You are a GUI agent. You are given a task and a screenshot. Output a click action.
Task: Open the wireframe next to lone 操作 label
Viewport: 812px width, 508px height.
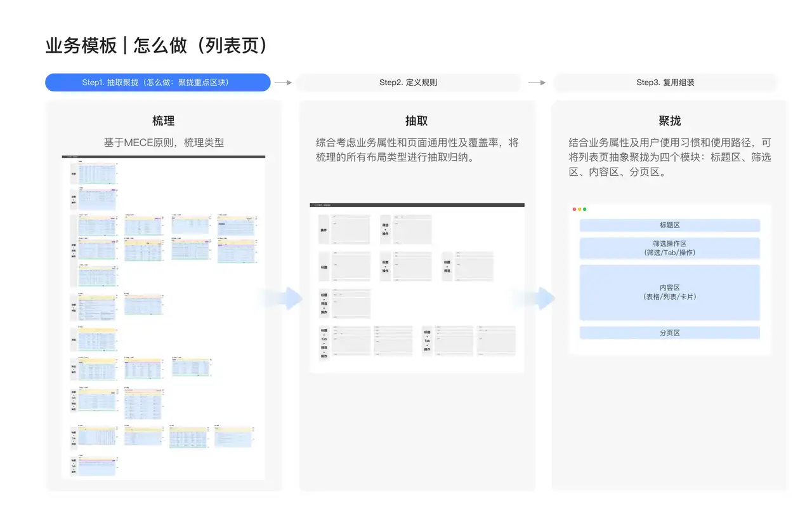tap(351, 229)
